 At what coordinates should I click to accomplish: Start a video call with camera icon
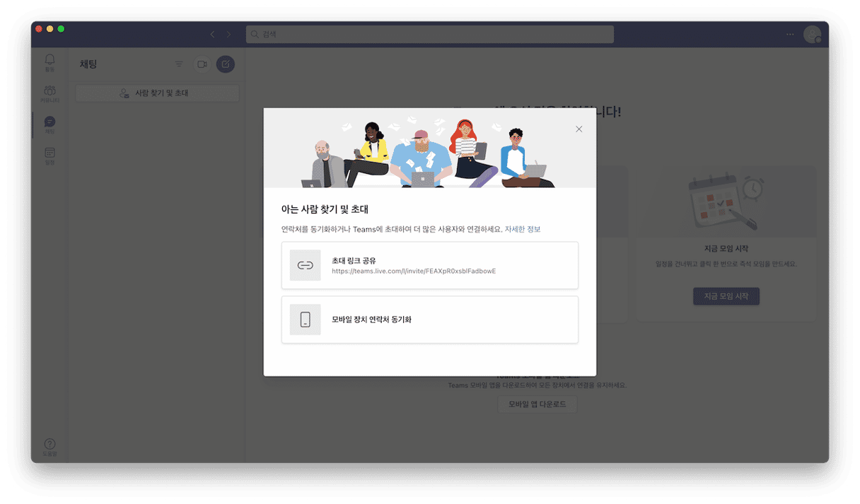click(x=202, y=64)
